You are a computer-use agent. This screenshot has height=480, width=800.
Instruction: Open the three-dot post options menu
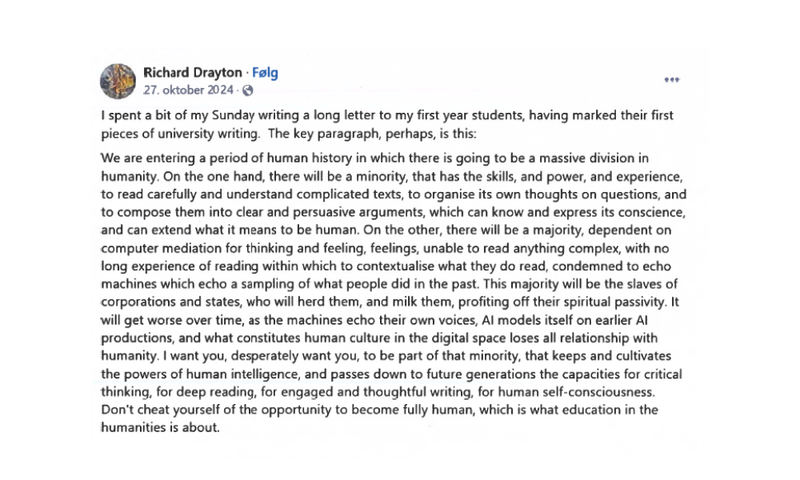(x=671, y=80)
